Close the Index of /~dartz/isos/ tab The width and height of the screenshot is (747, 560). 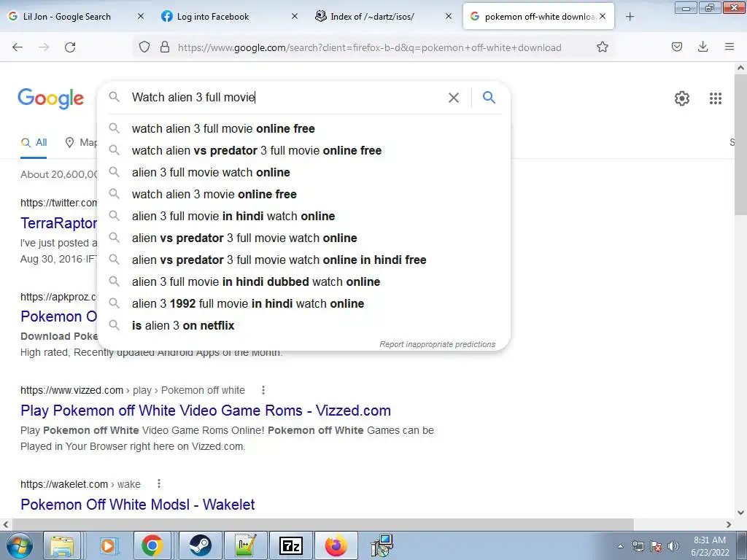point(449,17)
